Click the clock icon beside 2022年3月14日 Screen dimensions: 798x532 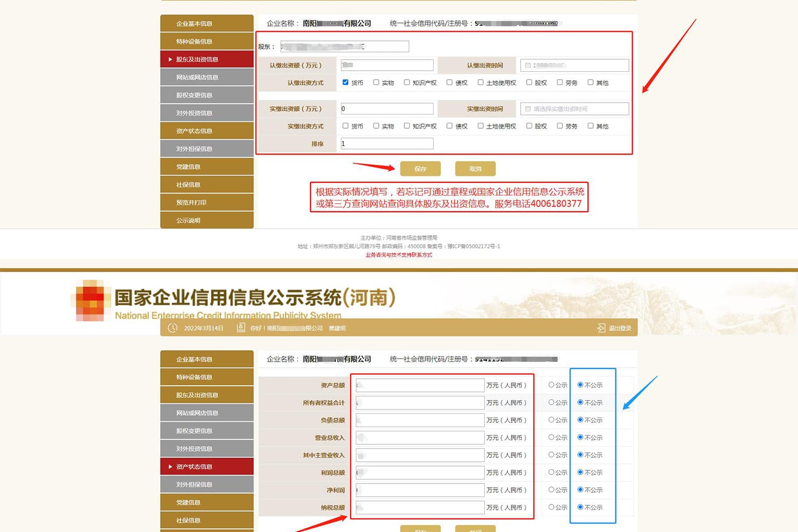tap(172, 328)
